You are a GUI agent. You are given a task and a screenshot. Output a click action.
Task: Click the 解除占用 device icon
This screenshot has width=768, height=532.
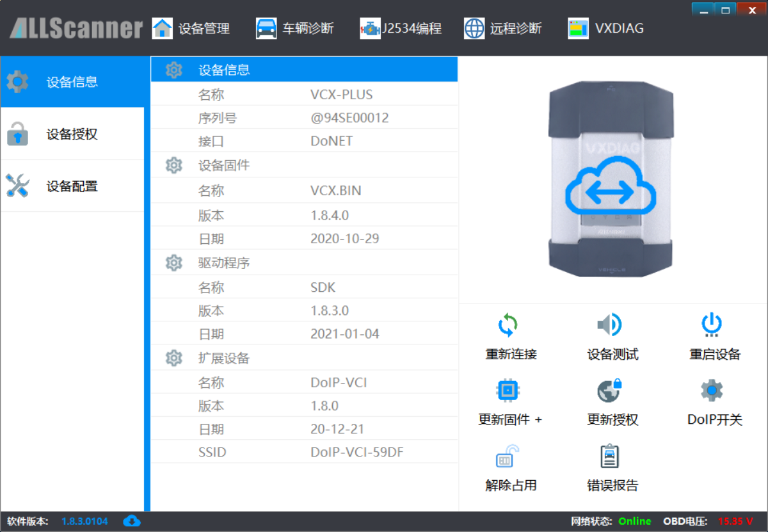(x=508, y=456)
